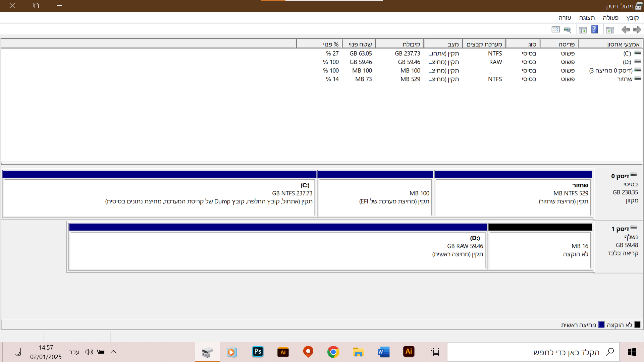
Task: Click the blue מחיצה ראשית legend swatch
Action: [x=602, y=325]
